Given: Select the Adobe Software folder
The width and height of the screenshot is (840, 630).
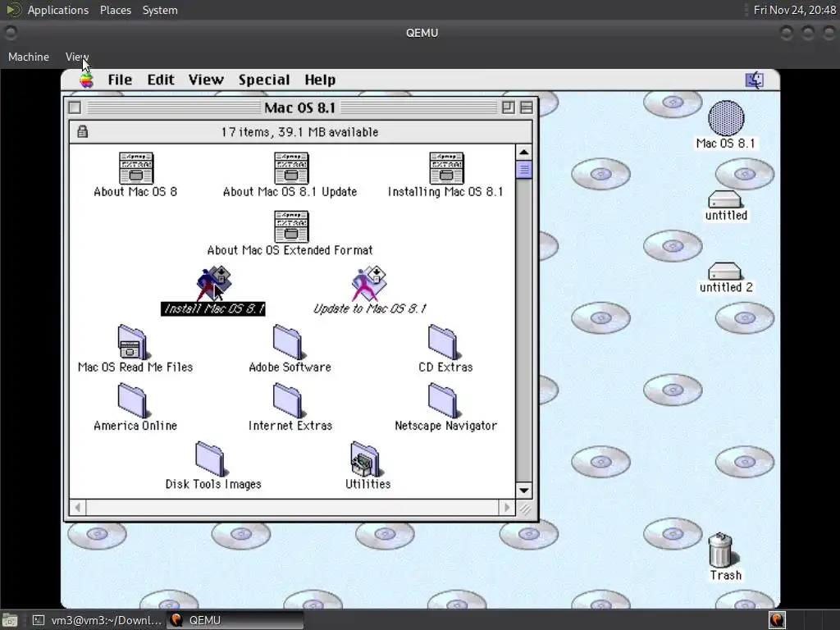Looking at the screenshot, I should 288,342.
